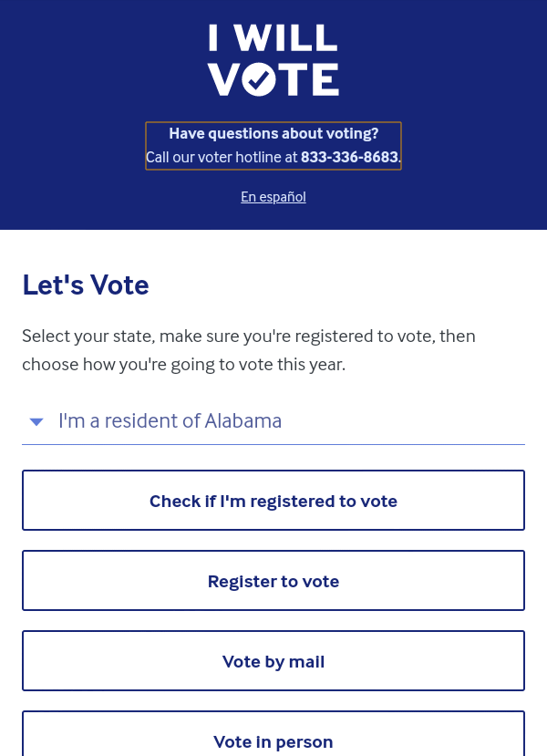
Task: Click the letters TE in the VOTE logo
Action: pyautogui.click(x=308, y=79)
